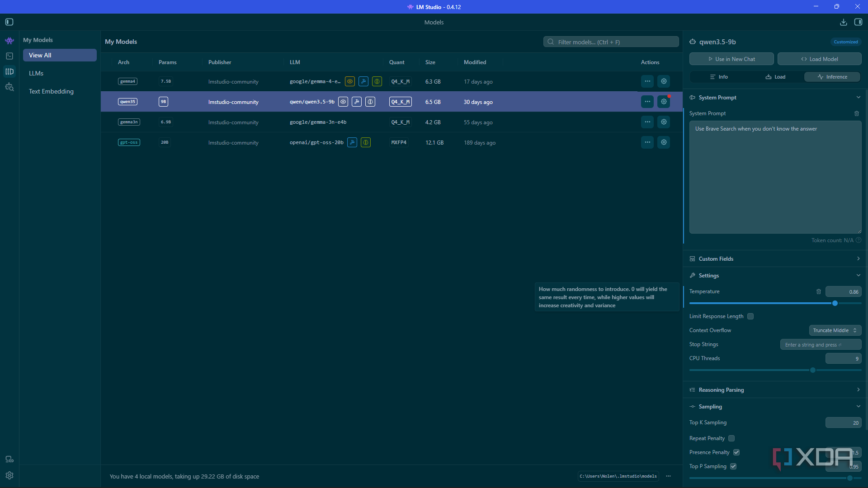Clear the system prompt with trash icon
The width and height of the screenshot is (868, 488).
857,113
